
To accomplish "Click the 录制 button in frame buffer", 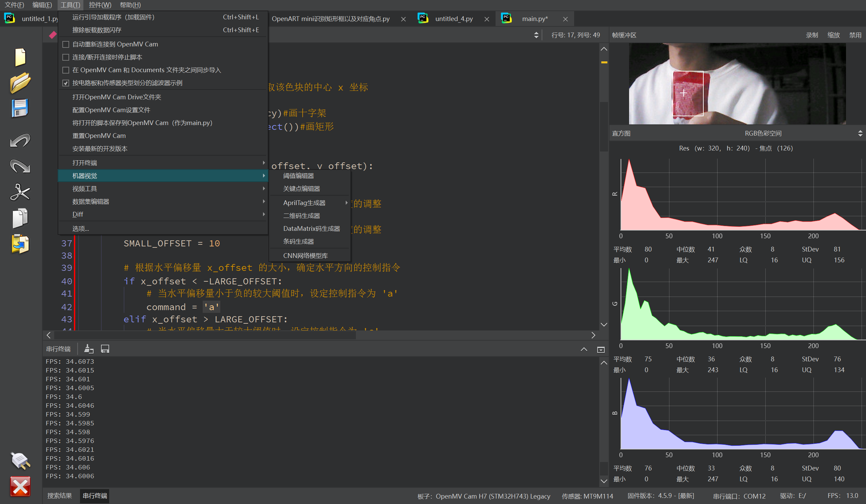I will point(811,35).
